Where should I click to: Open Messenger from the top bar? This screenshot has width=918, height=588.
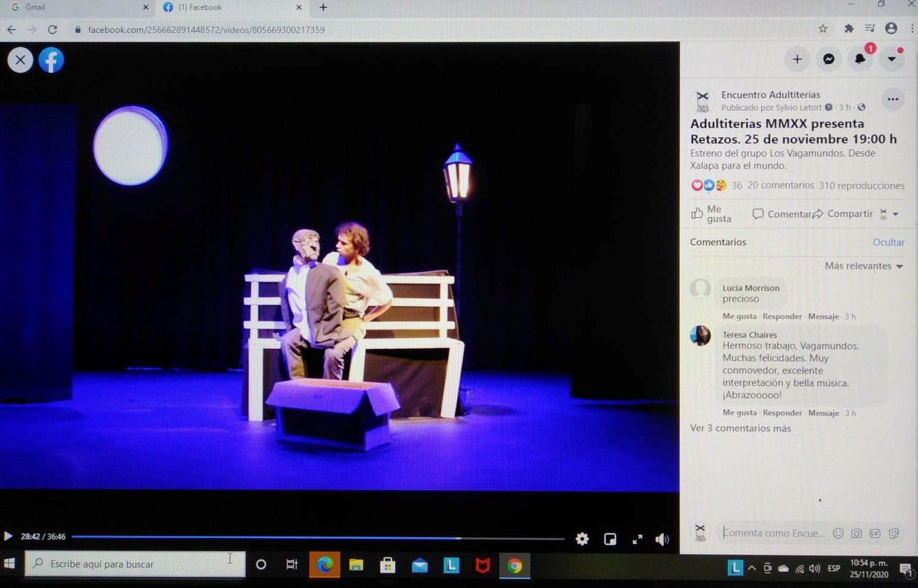pyautogui.click(x=829, y=59)
